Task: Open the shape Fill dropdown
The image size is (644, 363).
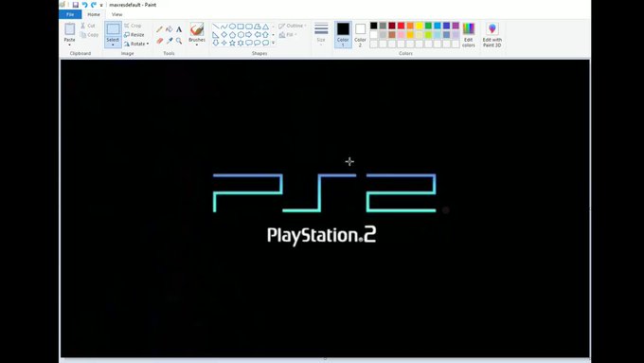Action: 288,35
